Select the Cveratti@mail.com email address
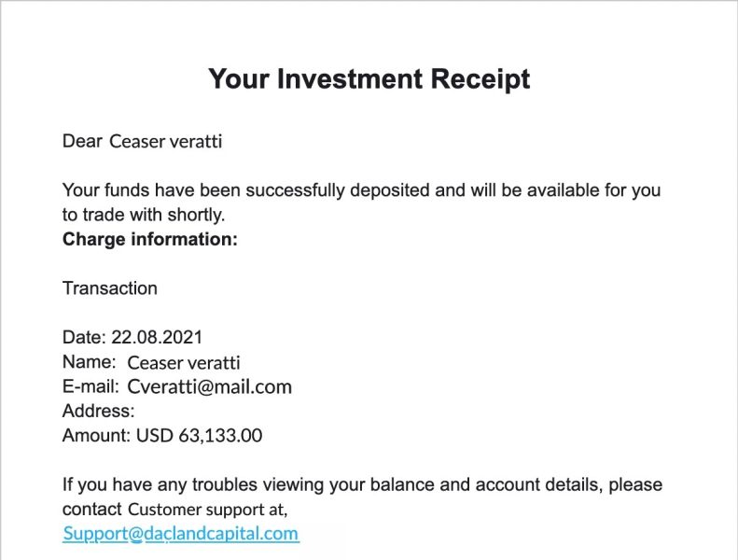Viewport: 738px width, 560px height. pyautogui.click(x=209, y=386)
